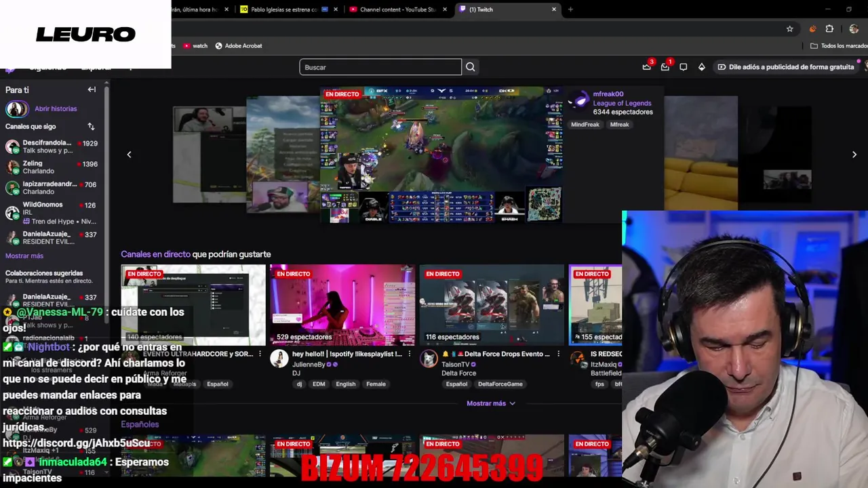Click the EDM tag

pos(319,384)
